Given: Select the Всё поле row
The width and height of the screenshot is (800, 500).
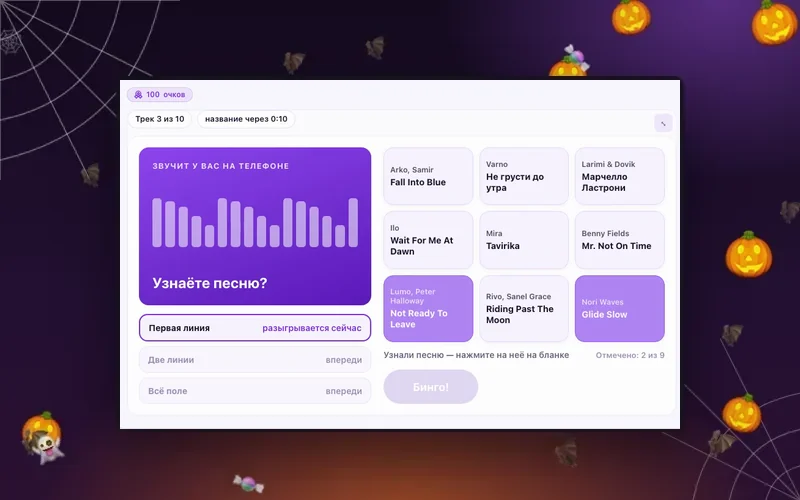Looking at the screenshot, I should click(x=255, y=391).
